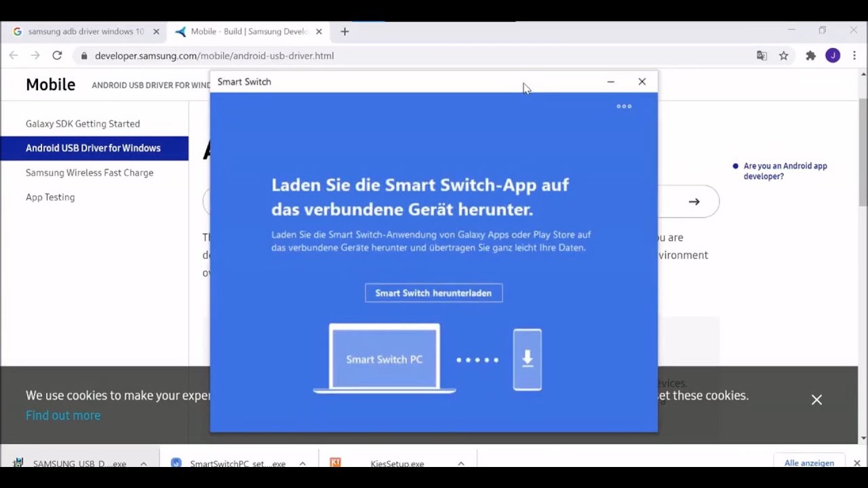Click the Smart Switch herunterladen button
Image resolution: width=868 pixels, height=488 pixels.
pyautogui.click(x=433, y=293)
